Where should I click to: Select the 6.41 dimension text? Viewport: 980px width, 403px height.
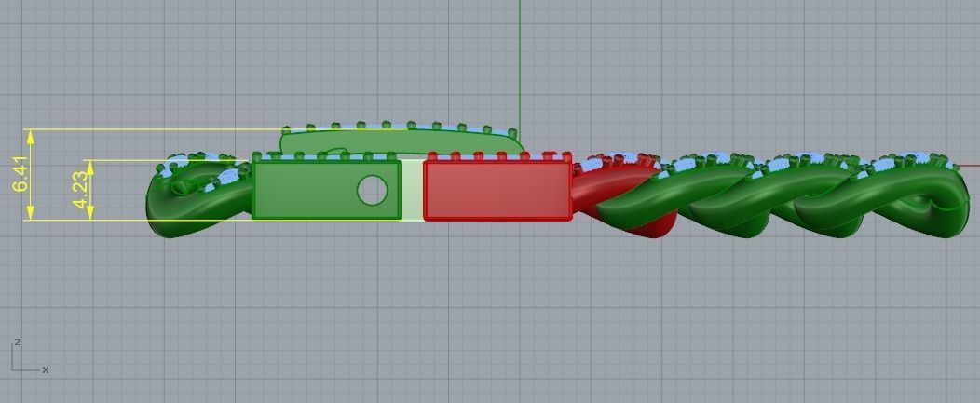pos(20,176)
